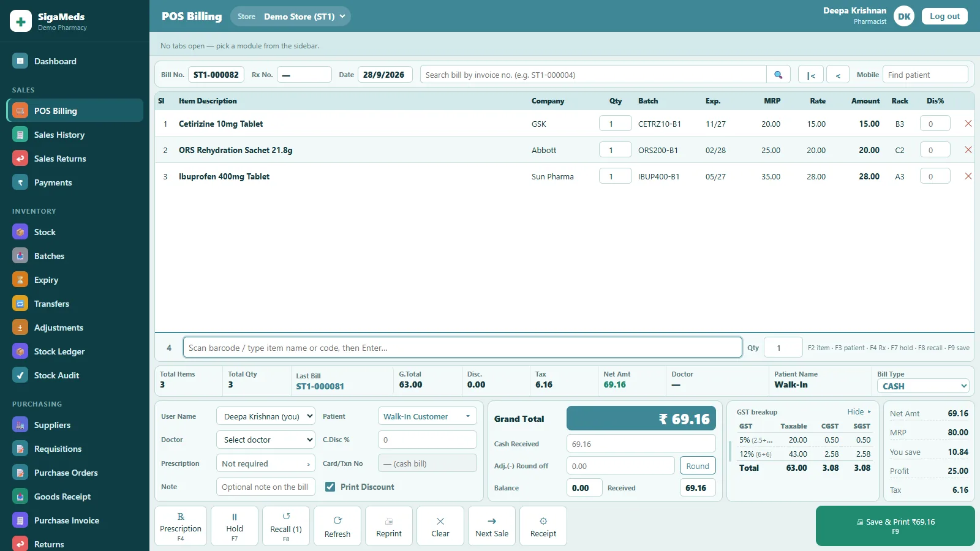This screenshot has width=980, height=551.
Task: Click the Payments rupee icon
Action: click(20, 182)
